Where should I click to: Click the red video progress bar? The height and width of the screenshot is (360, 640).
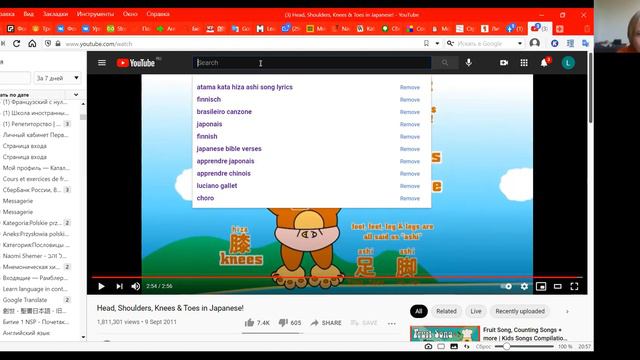[337, 277]
